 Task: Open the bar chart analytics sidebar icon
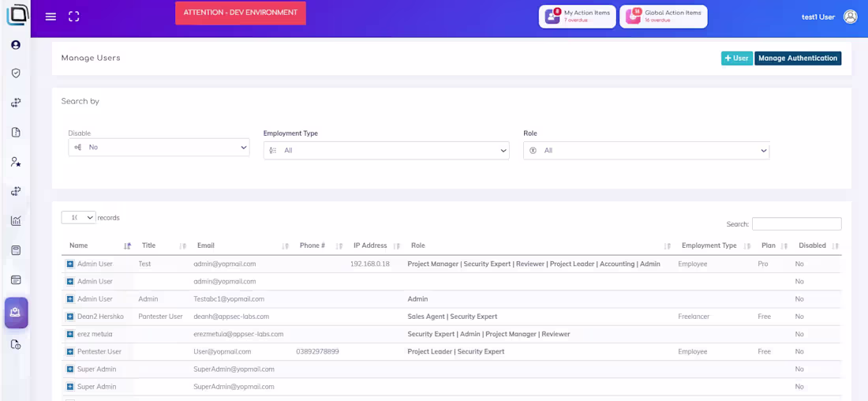click(x=16, y=220)
